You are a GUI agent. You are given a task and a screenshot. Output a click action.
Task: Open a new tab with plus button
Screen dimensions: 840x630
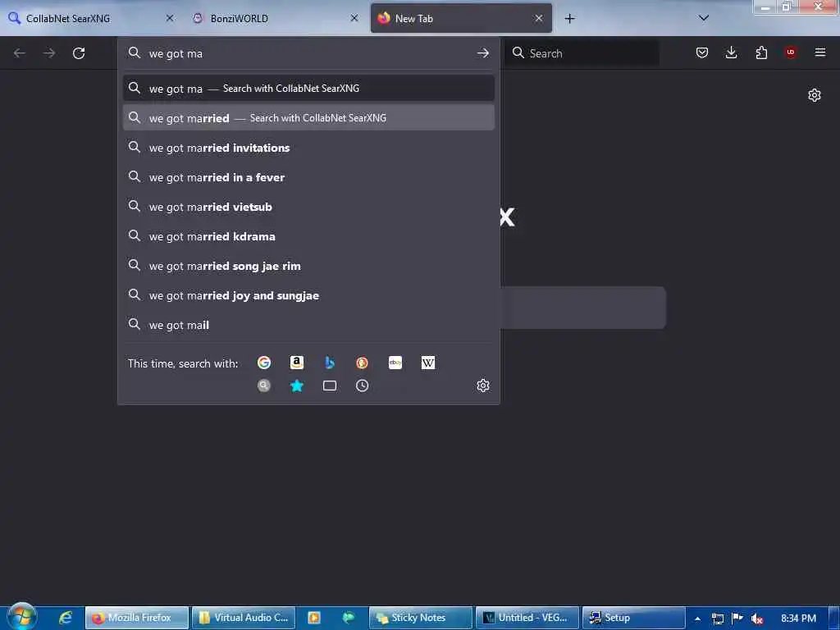pos(569,19)
